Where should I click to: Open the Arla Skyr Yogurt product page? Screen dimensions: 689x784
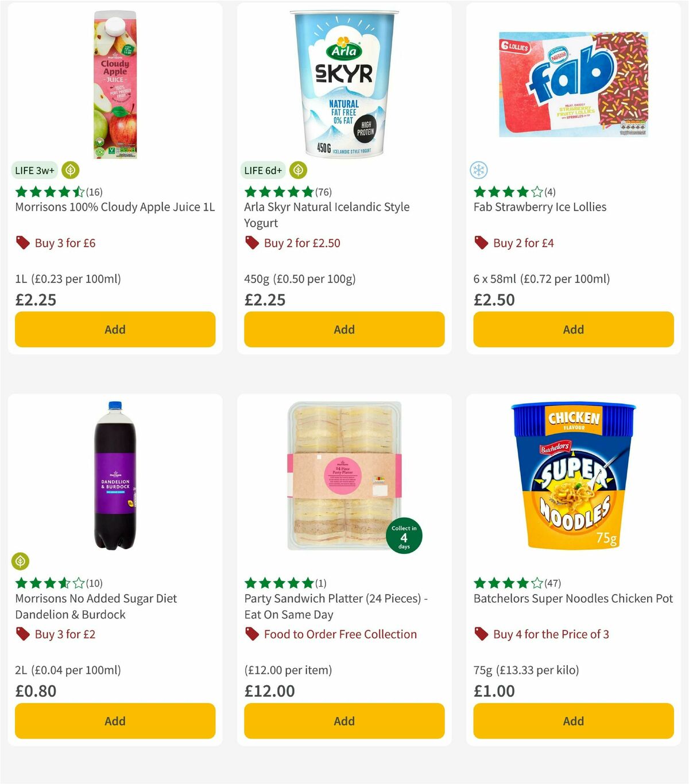pyautogui.click(x=326, y=215)
